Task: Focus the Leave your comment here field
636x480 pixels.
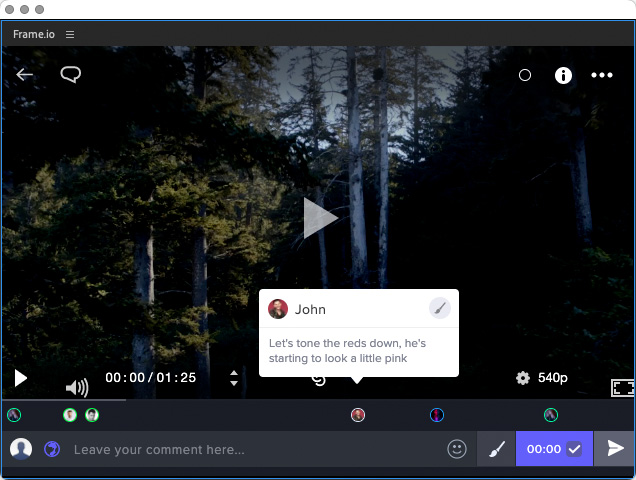Action: [256, 450]
